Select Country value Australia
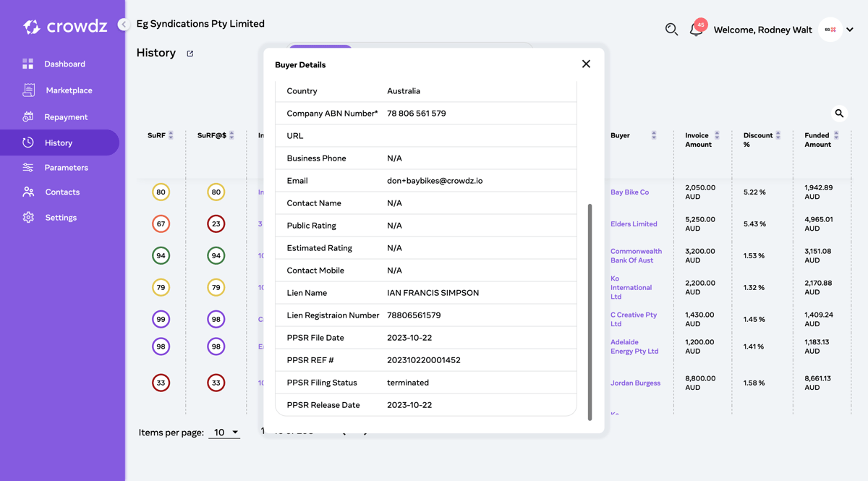 [x=404, y=91]
